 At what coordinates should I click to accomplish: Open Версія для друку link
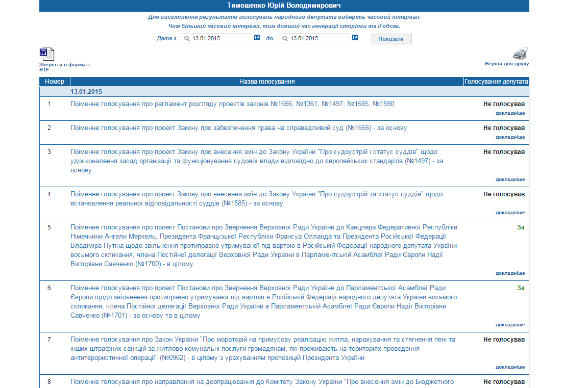506,64
